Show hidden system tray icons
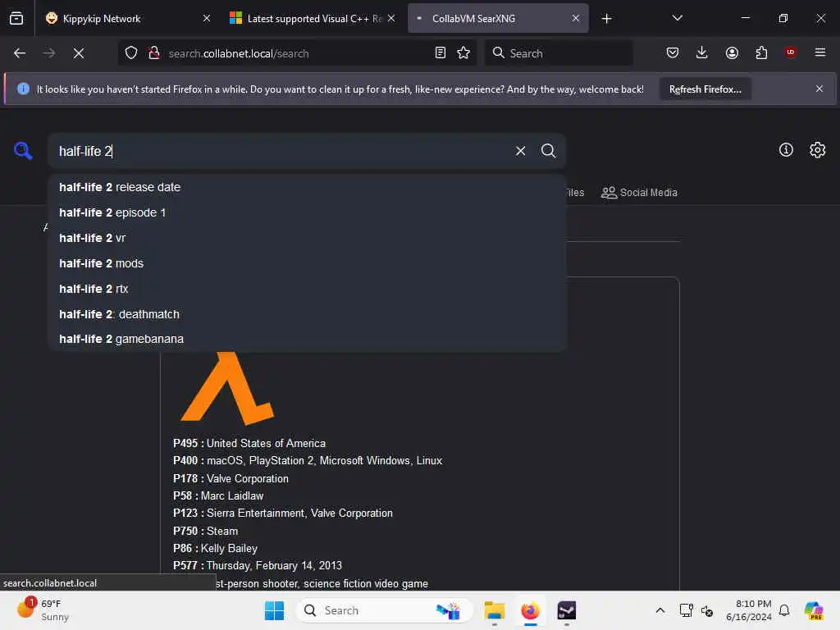Viewport: 840px width, 630px height. tap(660, 610)
